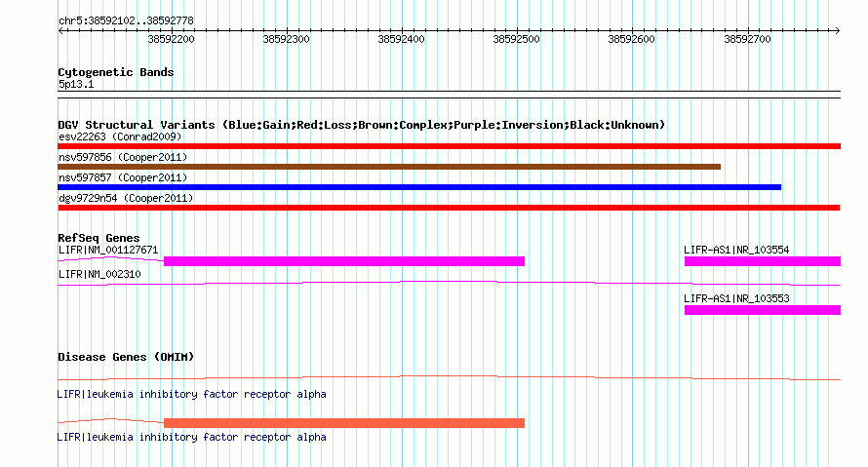Click the Cytogenetic Bands track title
This screenshot has width=868, height=467.
[116, 72]
